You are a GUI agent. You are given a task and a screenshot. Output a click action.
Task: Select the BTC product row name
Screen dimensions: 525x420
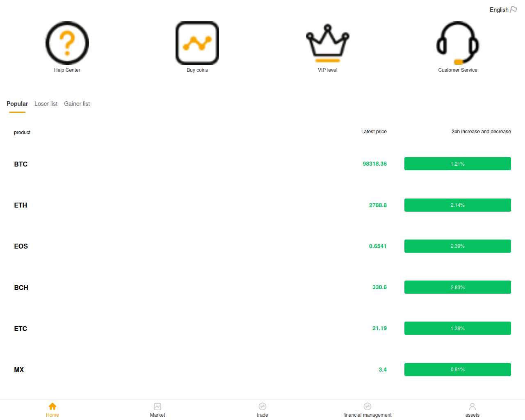click(x=21, y=164)
